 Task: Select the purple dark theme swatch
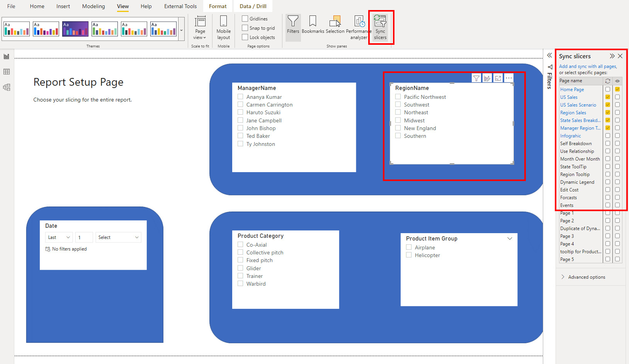(x=75, y=29)
